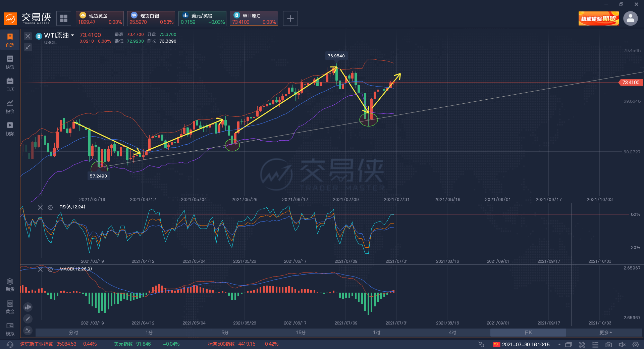Expand the WTI原油 symbol dropdown arrow

72,35
